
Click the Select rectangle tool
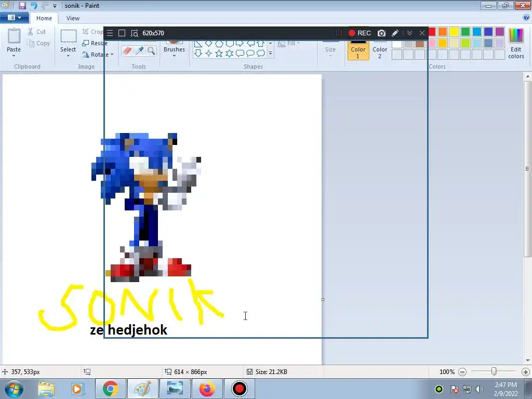[68, 36]
